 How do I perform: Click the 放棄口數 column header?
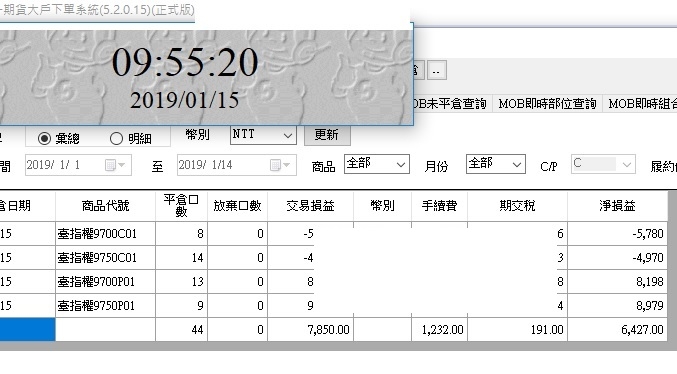(x=237, y=206)
